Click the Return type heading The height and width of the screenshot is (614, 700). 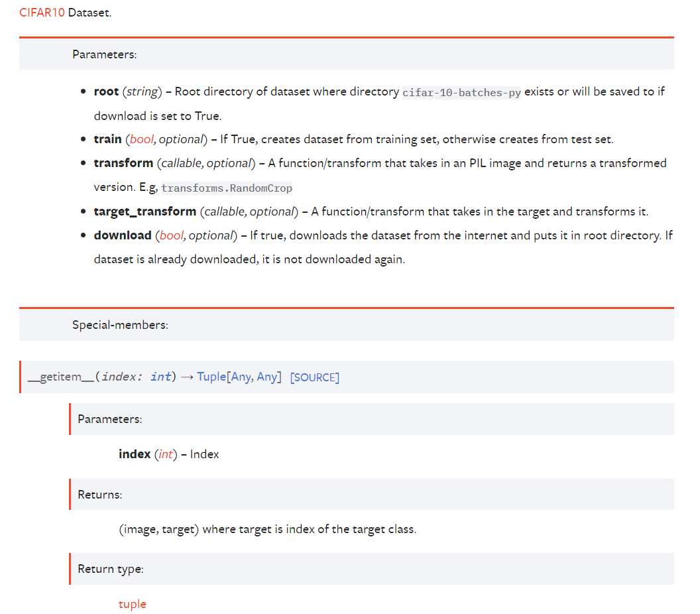coord(111,569)
